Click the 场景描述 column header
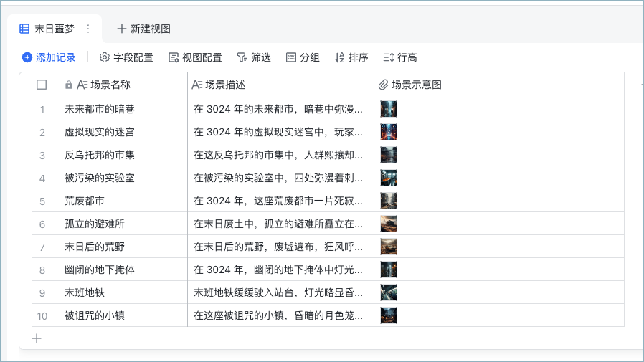Viewport: 644px width, 362px height. click(280, 85)
